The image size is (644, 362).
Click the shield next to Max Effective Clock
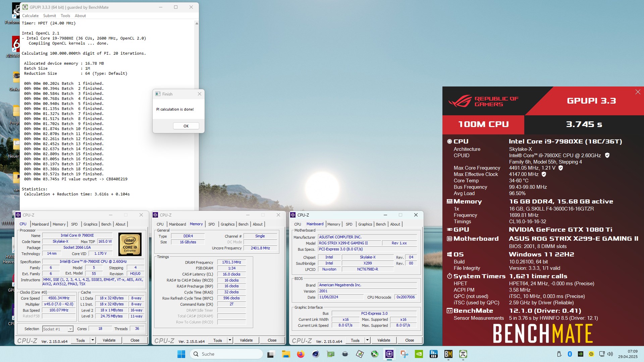click(x=544, y=174)
